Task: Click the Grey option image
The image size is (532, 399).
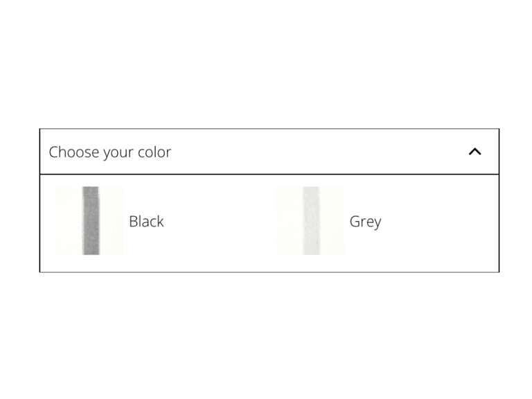Action: click(x=310, y=221)
